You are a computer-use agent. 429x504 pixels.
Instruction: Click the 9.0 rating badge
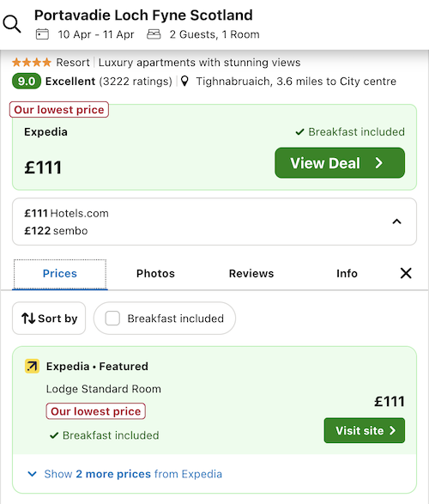[27, 82]
